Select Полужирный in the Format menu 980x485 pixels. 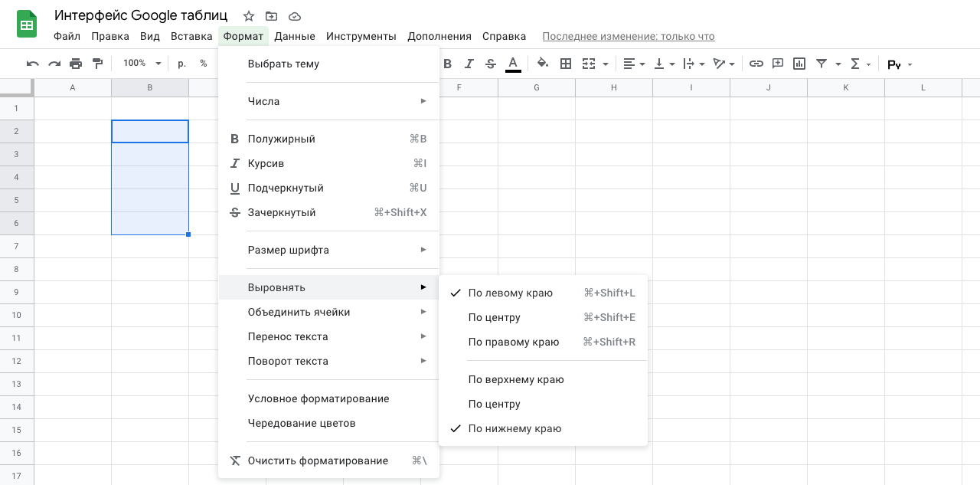point(328,139)
